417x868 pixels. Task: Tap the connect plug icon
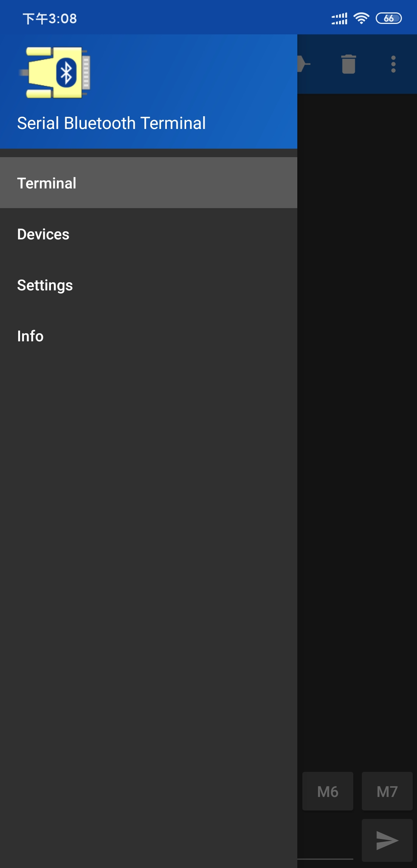click(304, 64)
